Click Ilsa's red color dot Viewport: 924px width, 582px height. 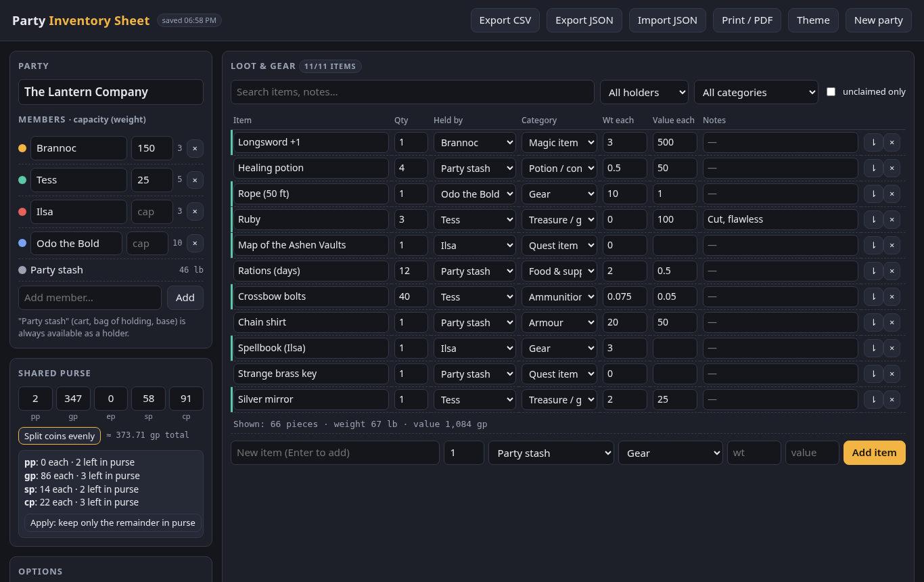22,212
